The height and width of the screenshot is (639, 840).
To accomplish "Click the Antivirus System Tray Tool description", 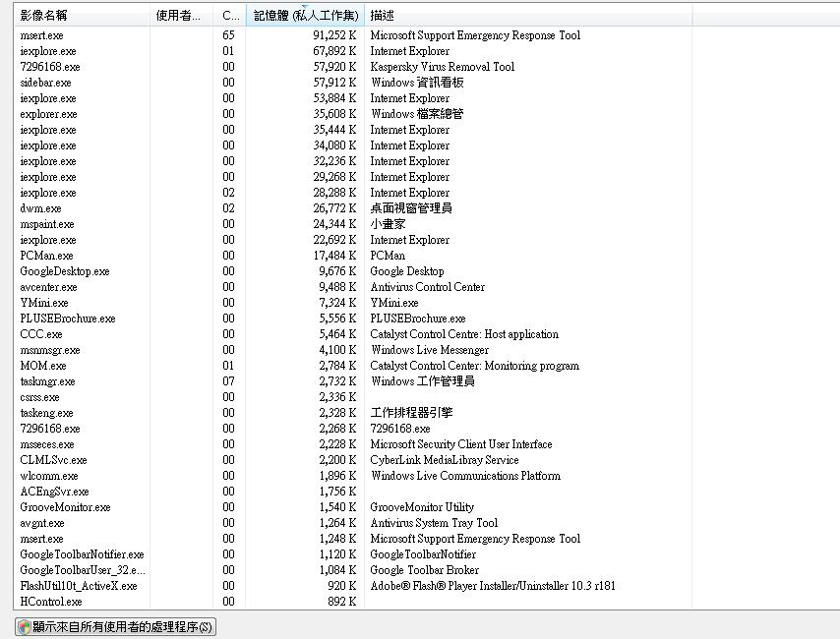I will pyautogui.click(x=434, y=523).
